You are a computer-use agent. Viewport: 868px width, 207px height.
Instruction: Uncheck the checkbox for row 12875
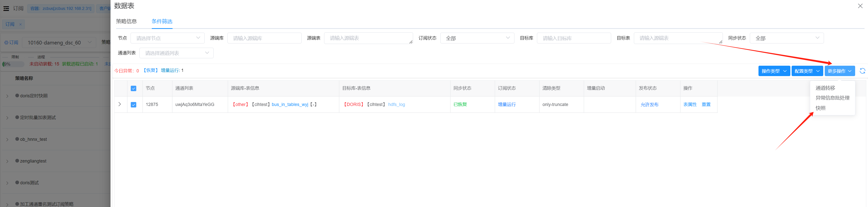pos(134,105)
